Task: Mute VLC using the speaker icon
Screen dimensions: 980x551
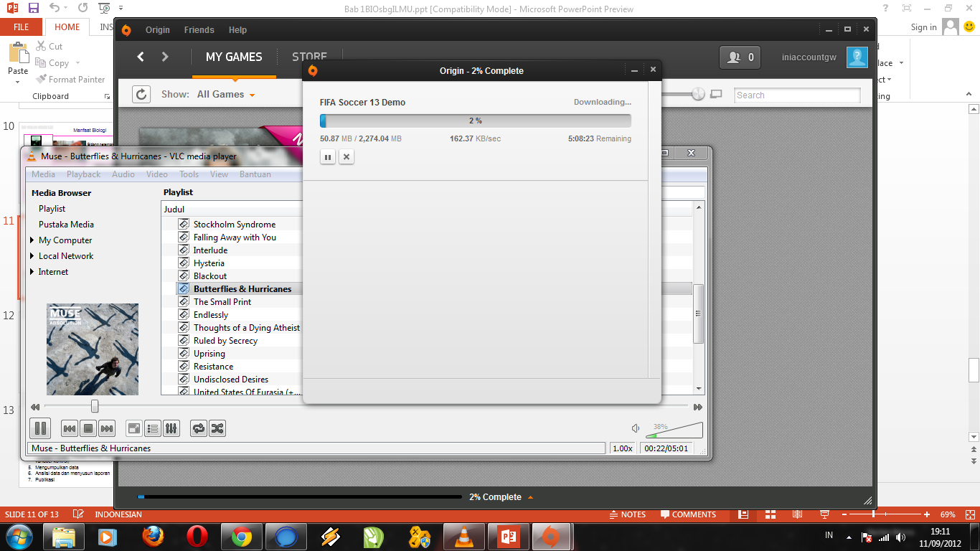Action: pyautogui.click(x=636, y=428)
